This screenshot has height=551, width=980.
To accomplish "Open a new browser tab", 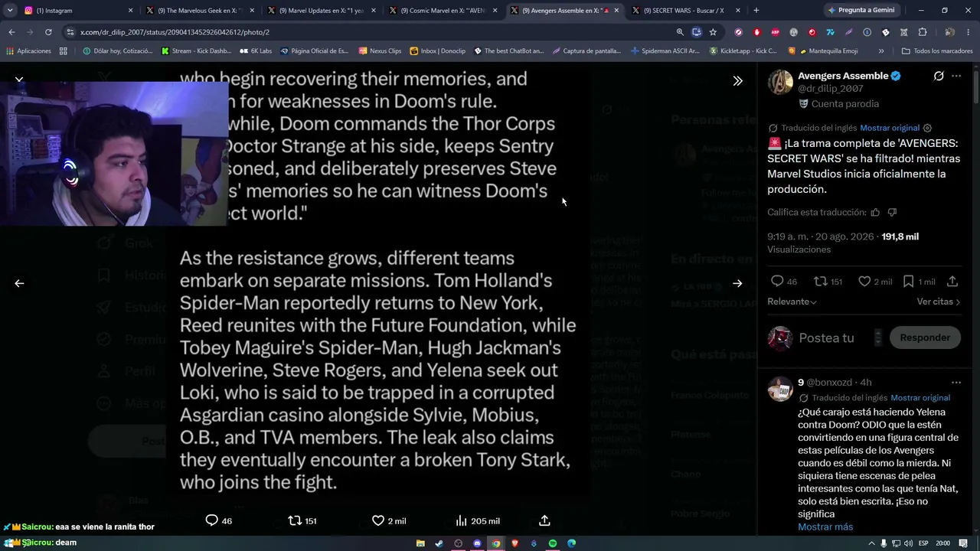I will coord(756,10).
